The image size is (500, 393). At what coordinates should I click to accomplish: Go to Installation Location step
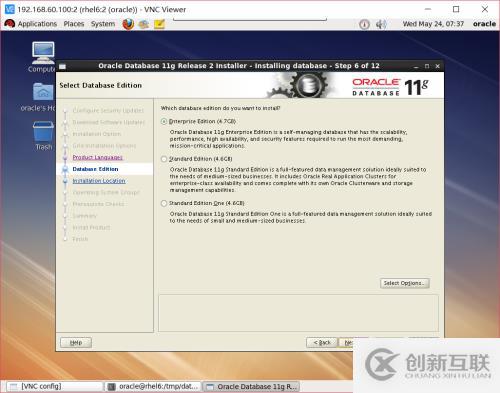(99, 181)
